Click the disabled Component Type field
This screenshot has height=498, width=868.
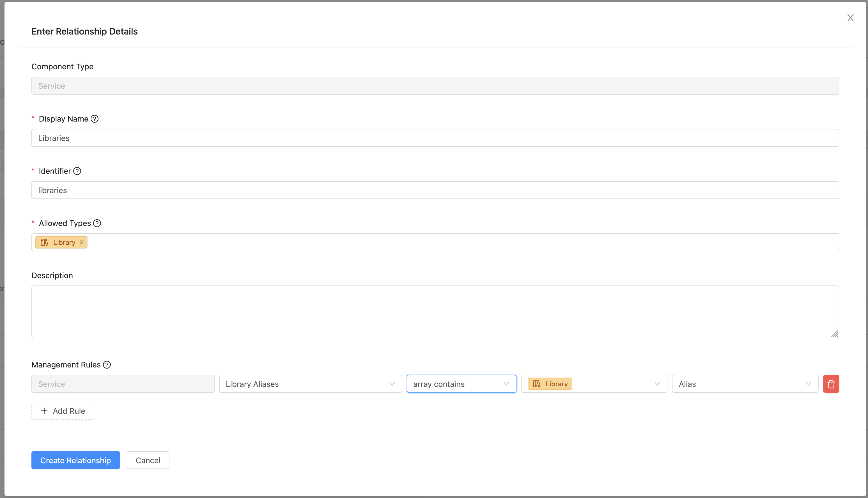(x=435, y=86)
